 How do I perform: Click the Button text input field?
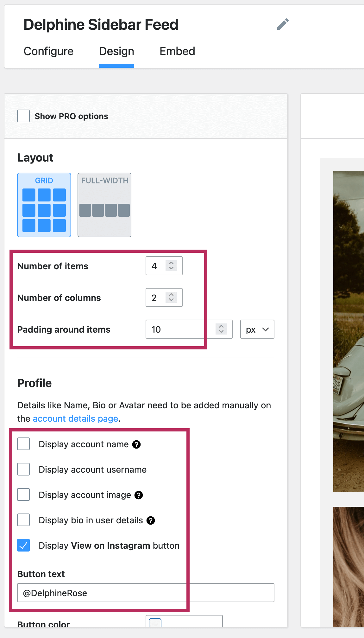146,593
